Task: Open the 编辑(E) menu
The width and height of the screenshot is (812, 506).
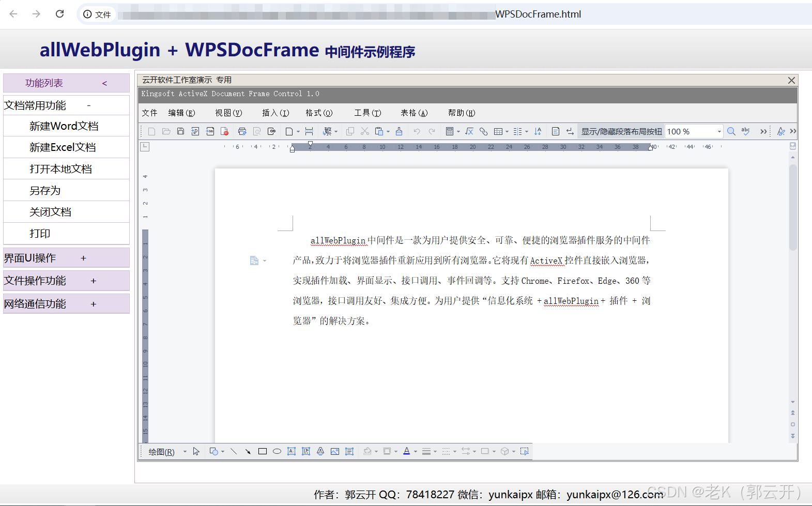Action: tap(181, 113)
